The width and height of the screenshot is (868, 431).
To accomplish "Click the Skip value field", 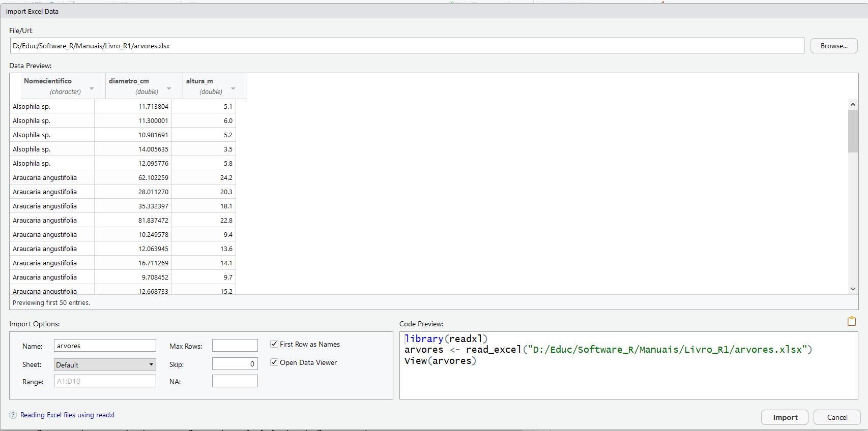I will point(235,364).
